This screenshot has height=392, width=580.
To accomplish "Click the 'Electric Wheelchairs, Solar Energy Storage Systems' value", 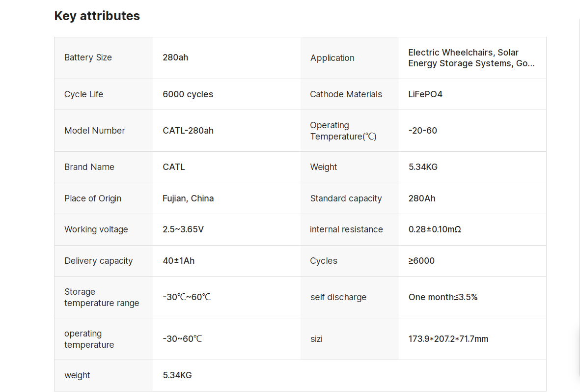I will [x=471, y=58].
